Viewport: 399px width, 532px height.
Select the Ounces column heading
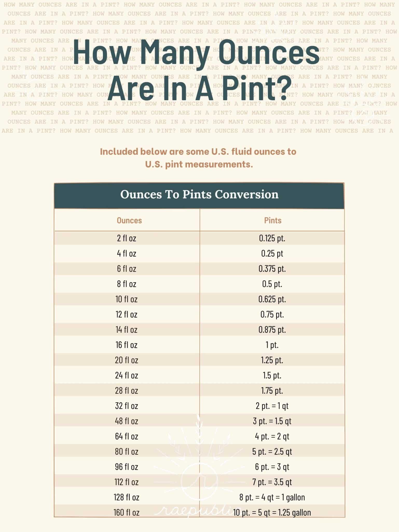point(129,220)
